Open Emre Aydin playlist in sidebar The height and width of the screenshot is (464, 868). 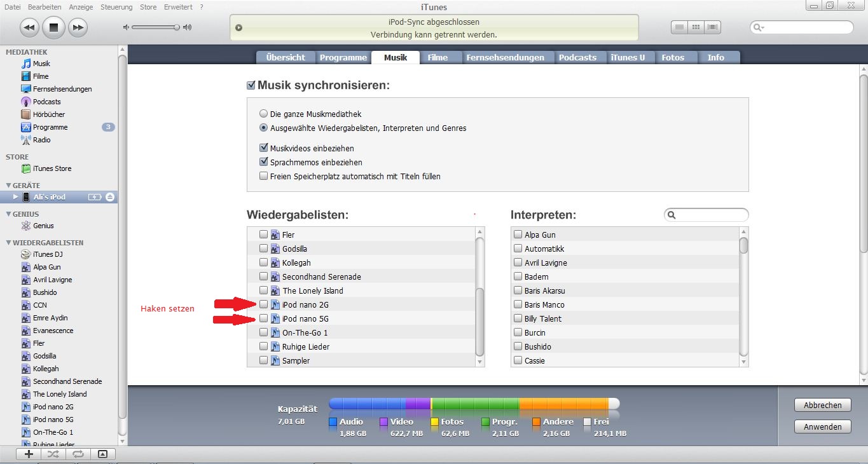[50, 318]
